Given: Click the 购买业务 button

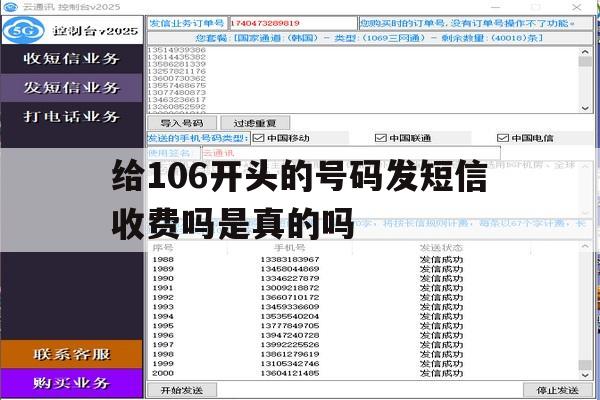Looking at the screenshot, I should pos(72,383).
